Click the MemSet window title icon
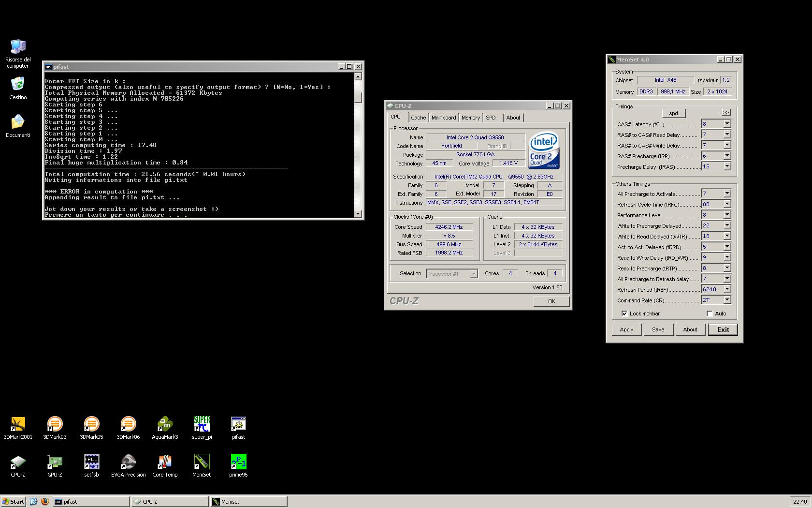The image size is (812, 508). point(611,60)
